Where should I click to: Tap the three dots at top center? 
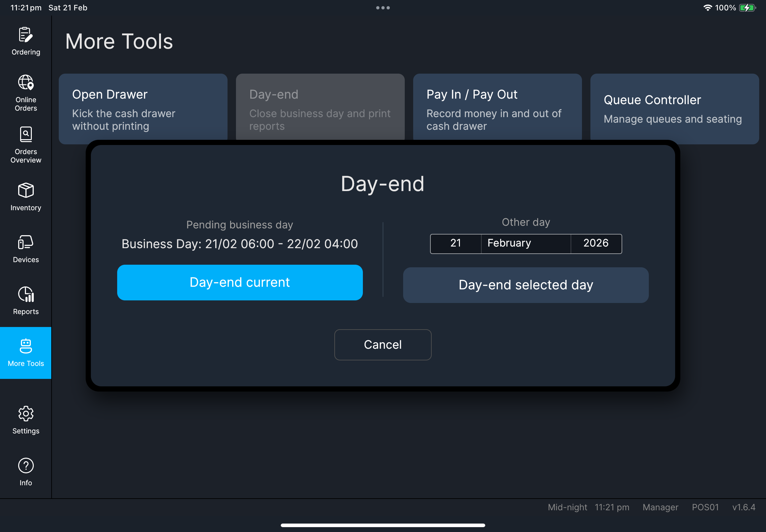point(382,8)
